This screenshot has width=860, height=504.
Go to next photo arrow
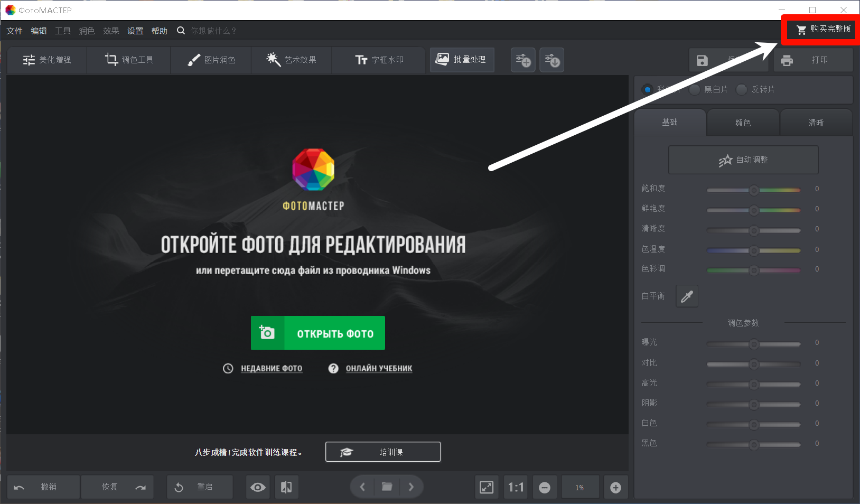(x=412, y=487)
